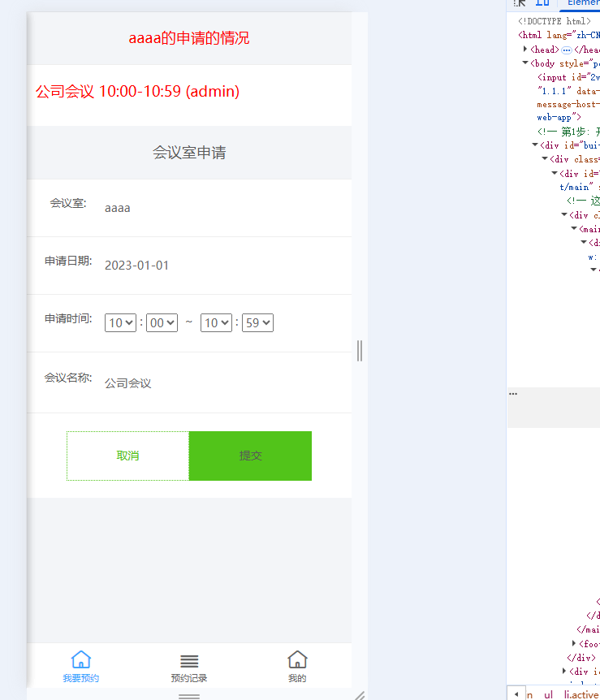This screenshot has width=600, height=700.
Task: Open the end minute dropdown showing 59
Action: (257, 322)
